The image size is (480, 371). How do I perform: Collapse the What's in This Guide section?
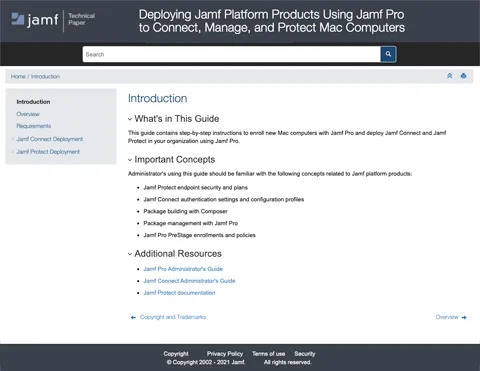130,119
